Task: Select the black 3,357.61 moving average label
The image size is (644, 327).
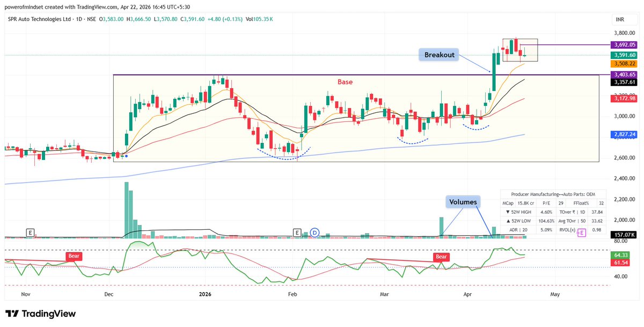Action: (x=625, y=82)
